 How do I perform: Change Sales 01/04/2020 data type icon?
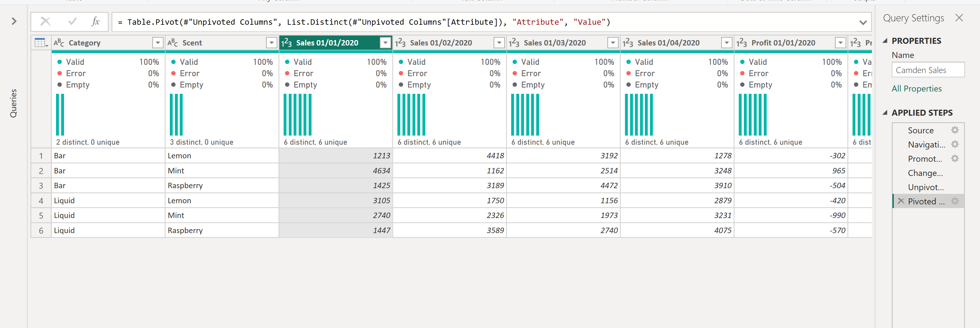click(x=628, y=43)
